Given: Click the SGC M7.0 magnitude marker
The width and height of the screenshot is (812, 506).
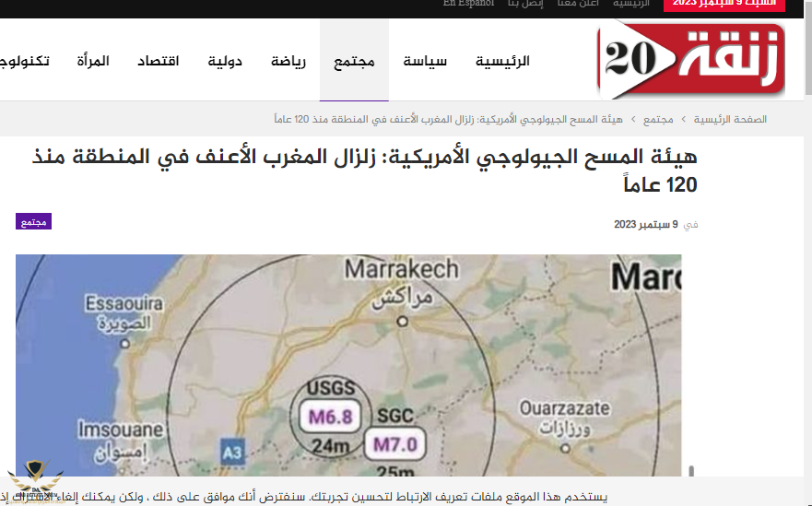Looking at the screenshot, I should tap(395, 444).
